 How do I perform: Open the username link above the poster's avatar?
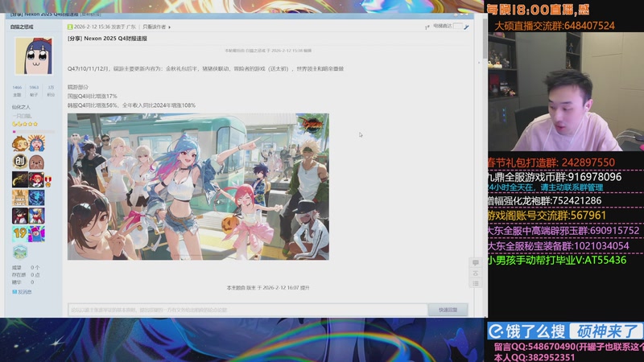22,27
